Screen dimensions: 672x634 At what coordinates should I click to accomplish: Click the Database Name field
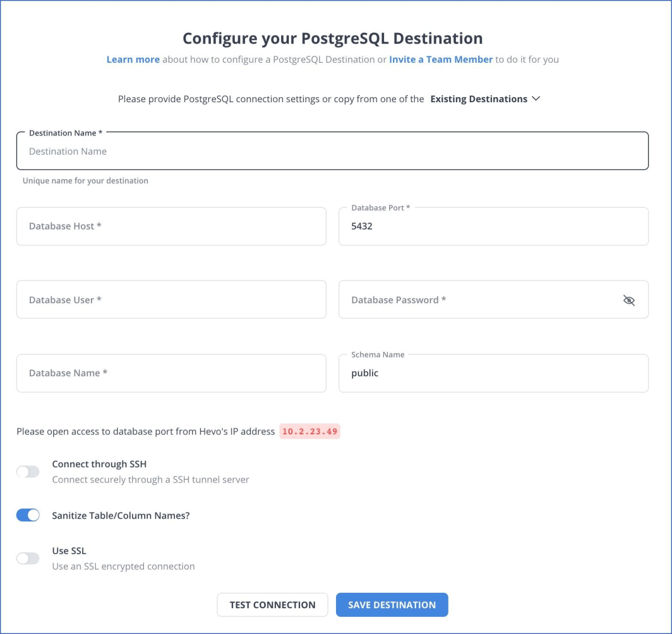pyautogui.click(x=171, y=373)
